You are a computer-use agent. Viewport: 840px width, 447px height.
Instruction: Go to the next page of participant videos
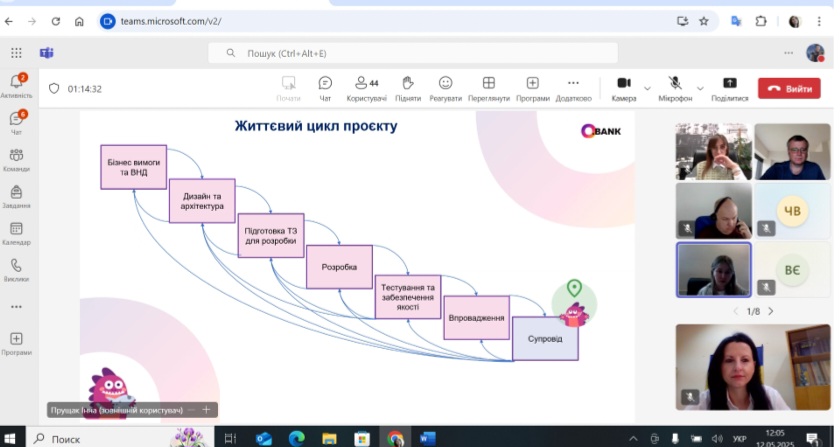[770, 311]
